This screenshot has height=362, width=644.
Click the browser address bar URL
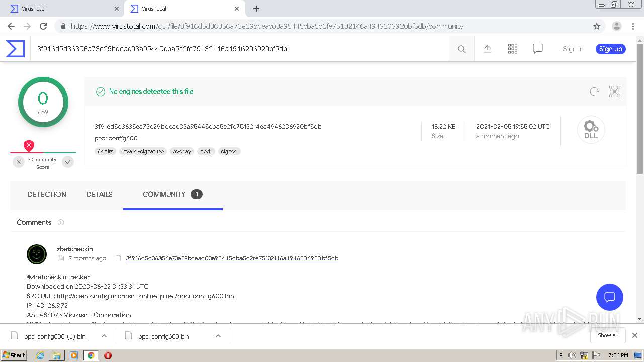[x=267, y=26]
